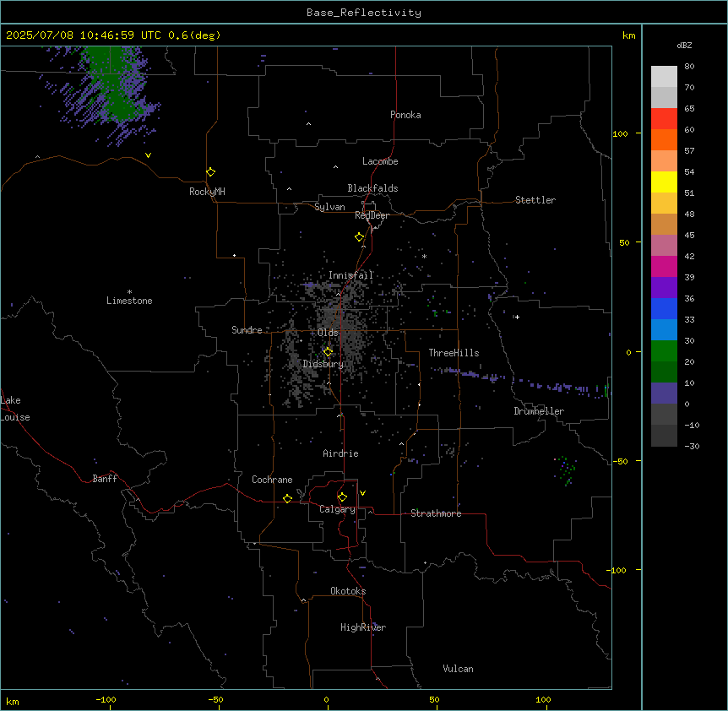The height and width of the screenshot is (711, 728).
Task: Click the Banff label
Action: (x=105, y=479)
